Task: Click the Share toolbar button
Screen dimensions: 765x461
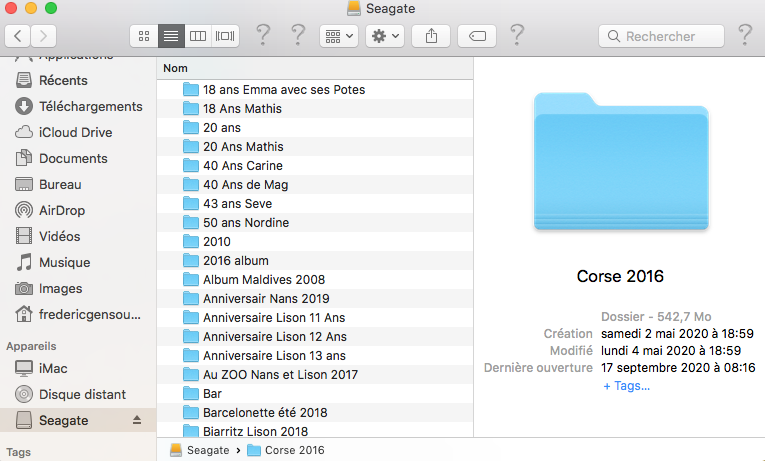Action: [432, 36]
